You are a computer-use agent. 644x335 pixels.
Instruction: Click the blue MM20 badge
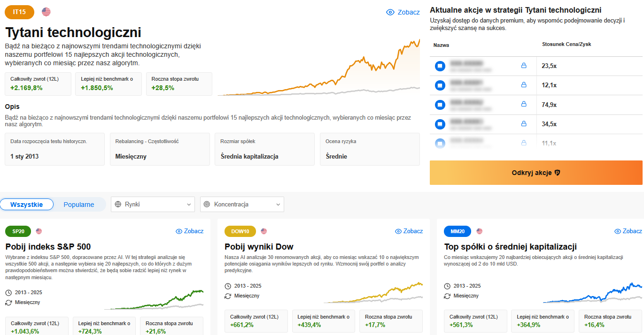pyautogui.click(x=458, y=231)
